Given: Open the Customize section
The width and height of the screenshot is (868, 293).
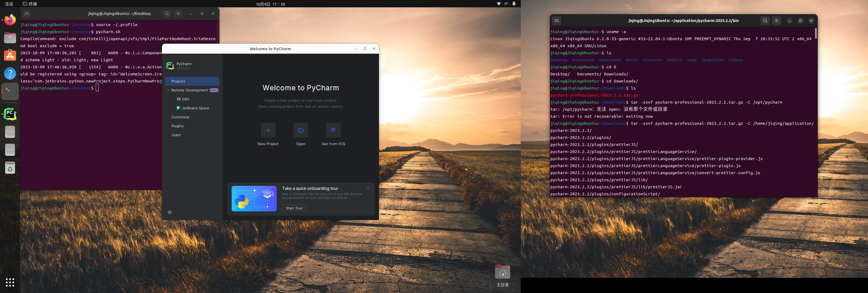Looking at the screenshot, I should (180, 117).
